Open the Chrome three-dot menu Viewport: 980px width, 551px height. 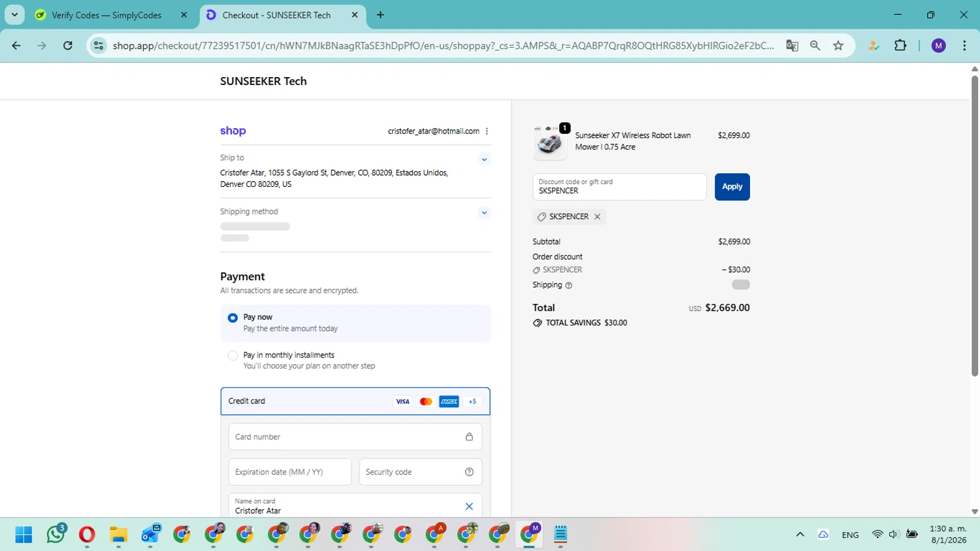[x=964, y=46]
